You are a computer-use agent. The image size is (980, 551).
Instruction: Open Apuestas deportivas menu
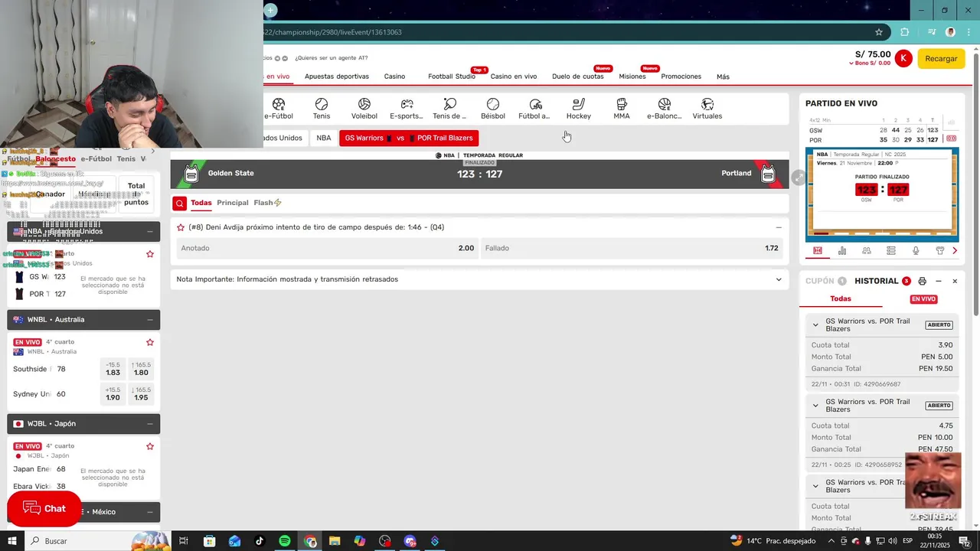click(x=337, y=77)
